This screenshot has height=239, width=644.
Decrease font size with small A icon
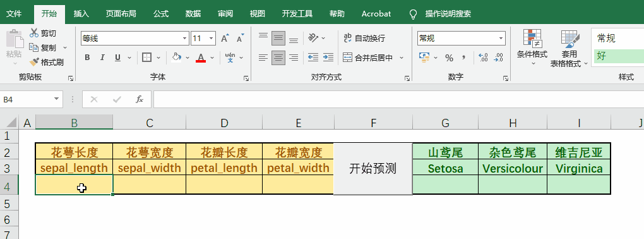(x=241, y=39)
